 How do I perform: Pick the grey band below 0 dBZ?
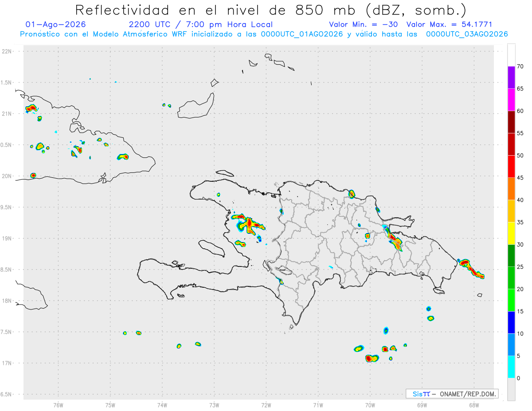[x=511, y=389]
